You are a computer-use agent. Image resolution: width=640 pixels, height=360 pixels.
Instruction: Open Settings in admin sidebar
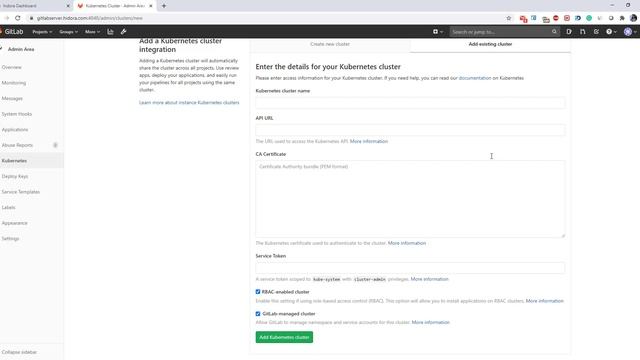pyautogui.click(x=10, y=238)
